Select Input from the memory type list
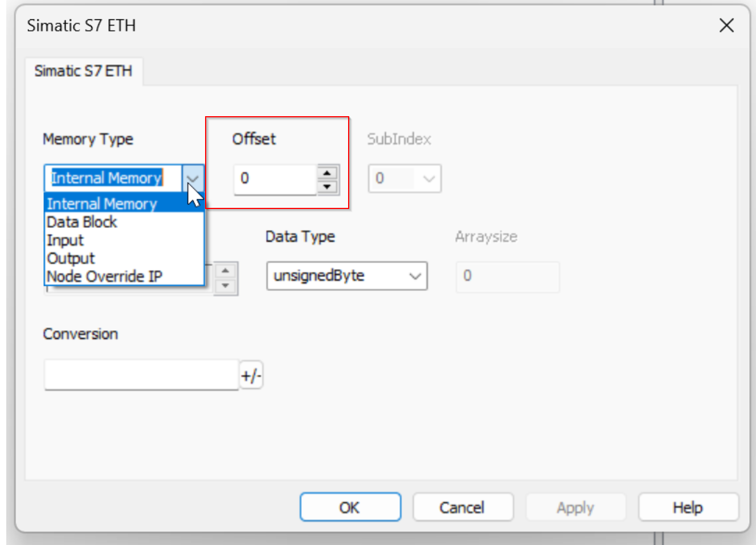This screenshot has height=545, width=756. 124,240
